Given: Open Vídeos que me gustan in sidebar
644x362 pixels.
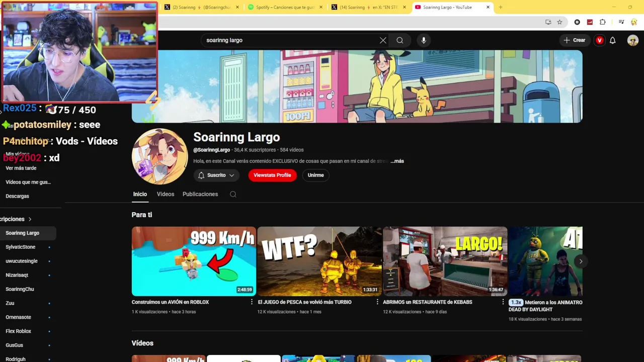Looking at the screenshot, I should pyautogui.click(x=28, y=182).
